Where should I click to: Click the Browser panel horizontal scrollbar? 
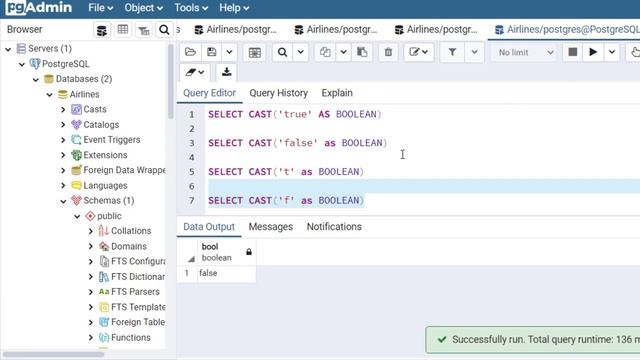53,354
